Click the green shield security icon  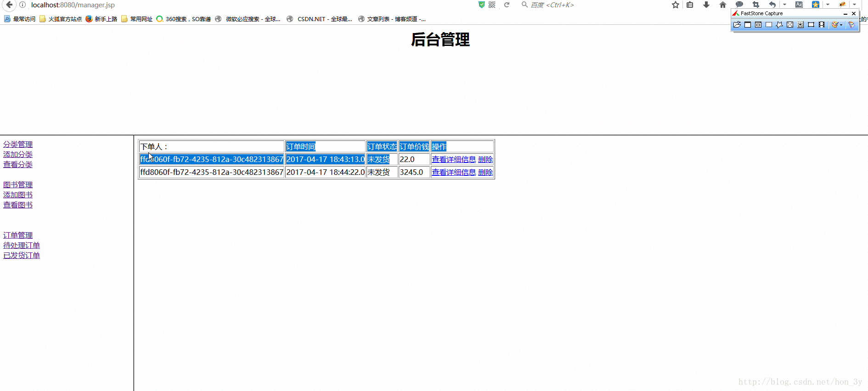481,5
